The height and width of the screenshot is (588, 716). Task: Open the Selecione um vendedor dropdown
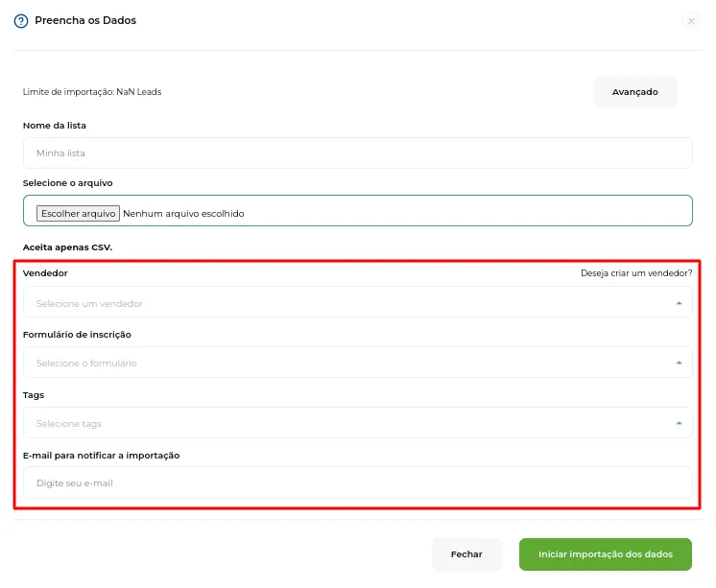pos(358,302)
